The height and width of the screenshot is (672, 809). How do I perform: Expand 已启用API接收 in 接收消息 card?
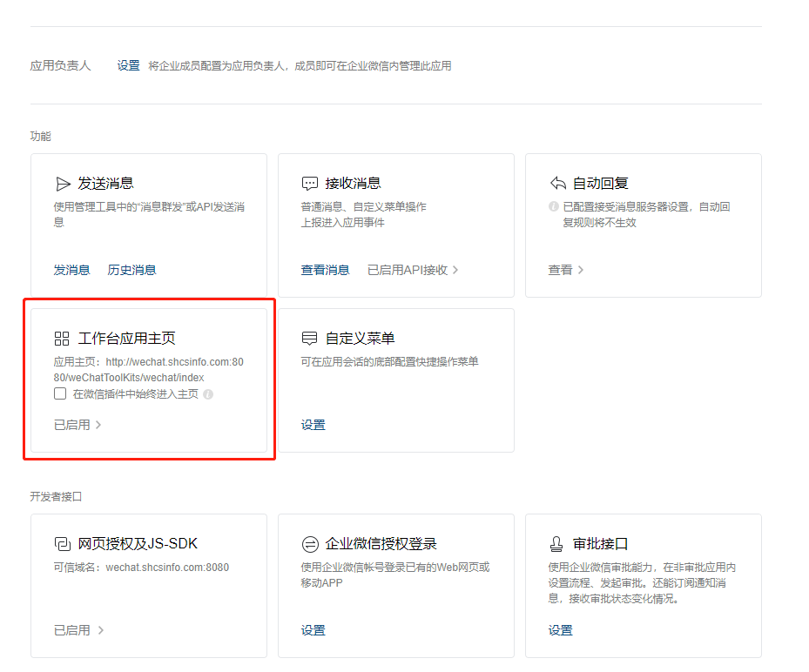pos(412,270)
